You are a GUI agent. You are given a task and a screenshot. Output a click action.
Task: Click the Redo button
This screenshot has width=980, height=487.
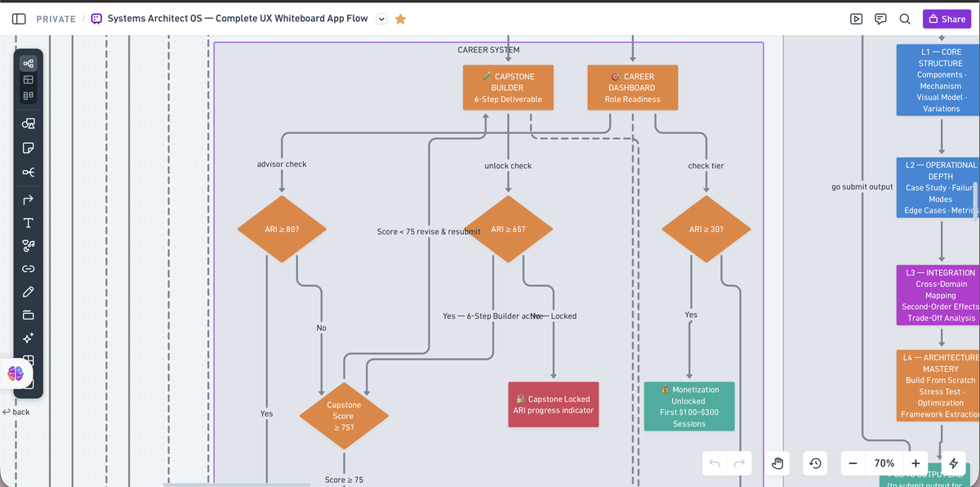pyautogui.click(x=740, y=463)
